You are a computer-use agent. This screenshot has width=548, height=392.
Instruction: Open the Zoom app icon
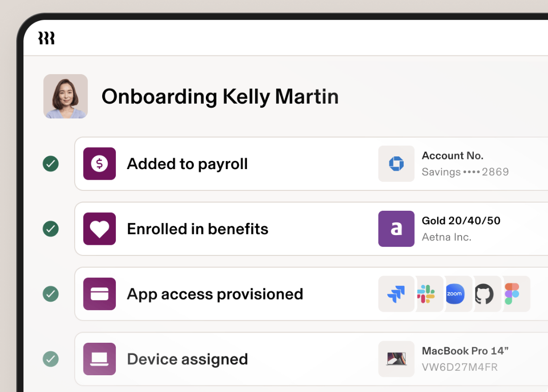tap(456, 293)
